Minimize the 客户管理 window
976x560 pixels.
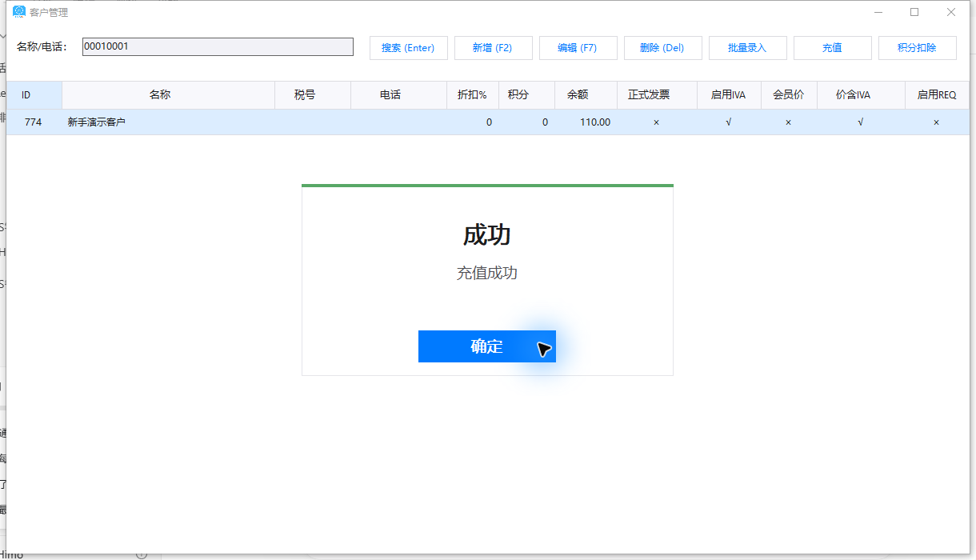point(878,12)
